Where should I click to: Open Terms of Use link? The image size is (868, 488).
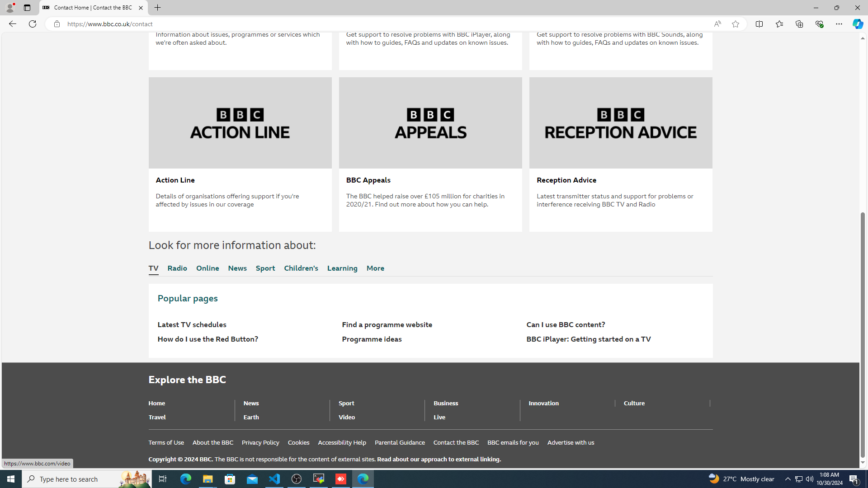pyautogui.click(x=166, y=443)
